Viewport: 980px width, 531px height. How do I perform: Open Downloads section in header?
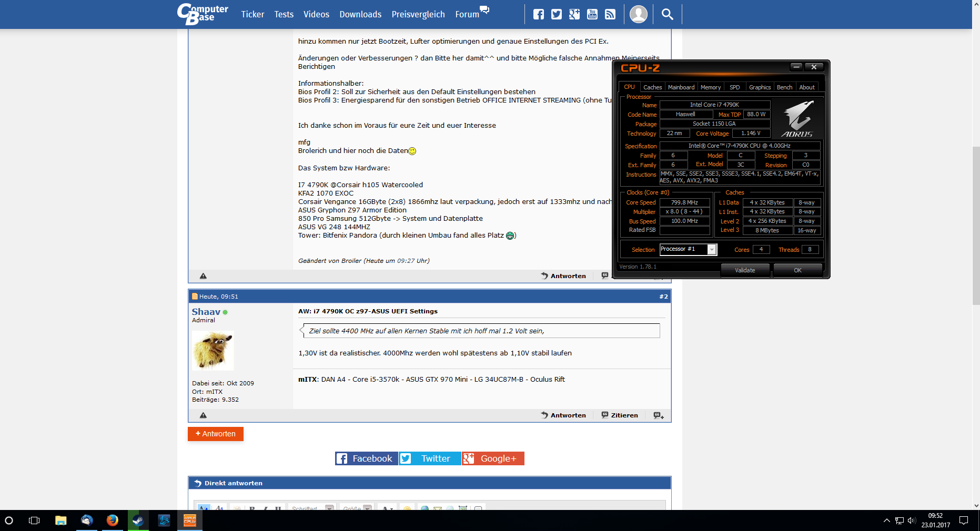(x=360, y=14)
